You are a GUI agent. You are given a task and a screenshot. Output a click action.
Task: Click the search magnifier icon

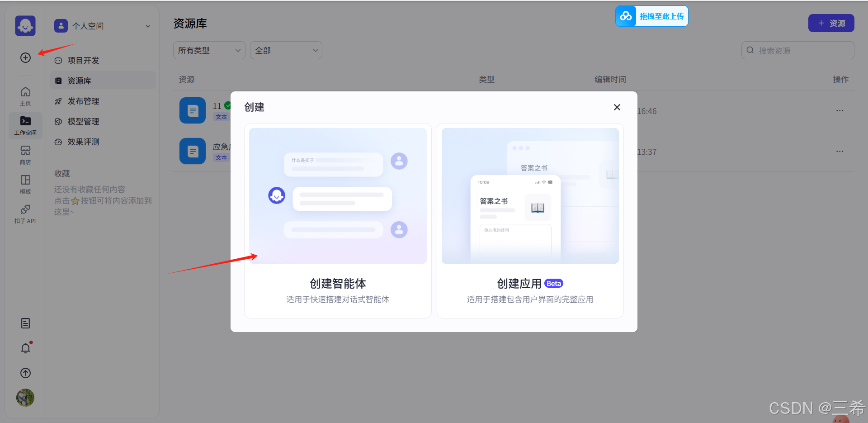click(750, 50)
